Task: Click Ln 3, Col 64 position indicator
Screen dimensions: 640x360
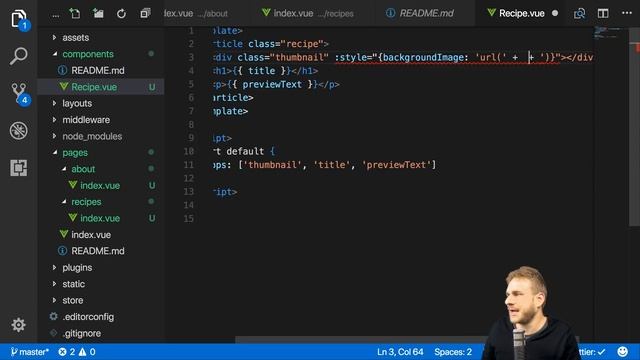Action: [400, 351]
